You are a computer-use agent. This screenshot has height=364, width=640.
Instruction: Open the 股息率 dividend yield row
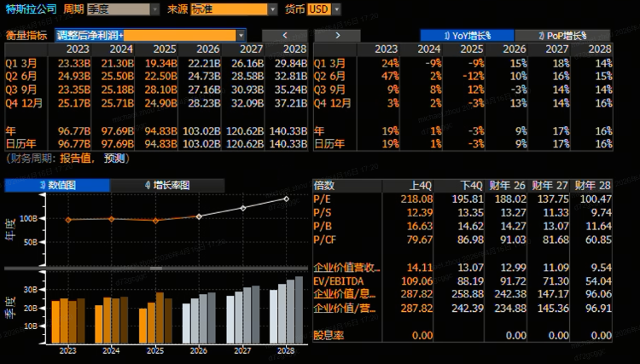[329, 336]
